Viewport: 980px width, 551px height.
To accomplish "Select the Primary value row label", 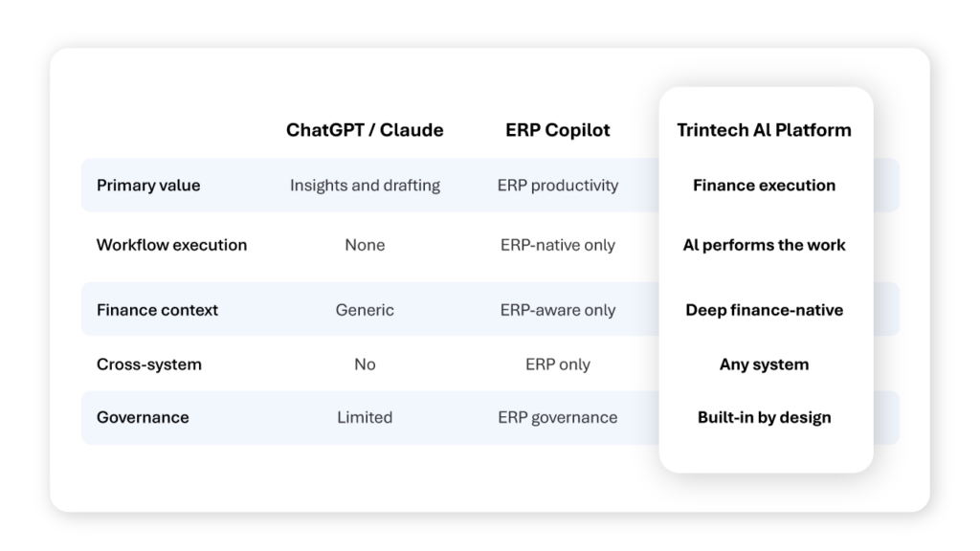I will (148, 186).
